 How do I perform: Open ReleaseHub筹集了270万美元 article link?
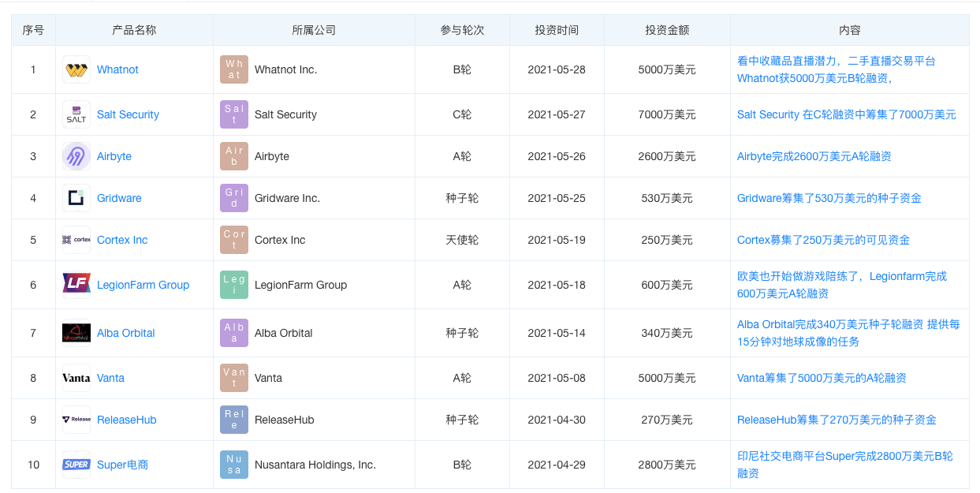coord(837,420)
